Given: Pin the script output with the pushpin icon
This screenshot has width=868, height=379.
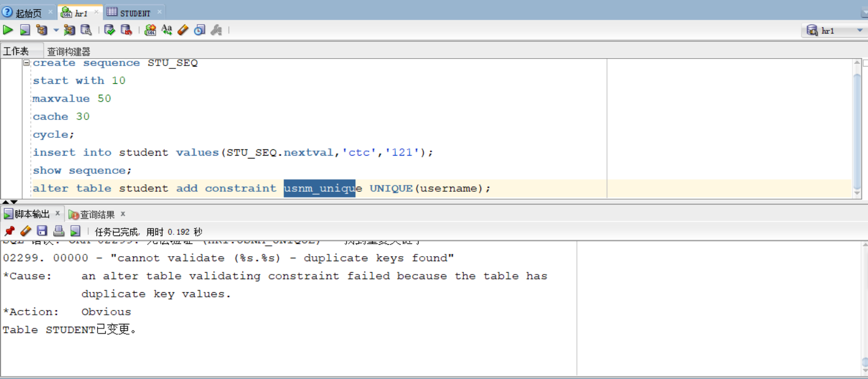Looking at the screenshot, I should coord(9,231).
